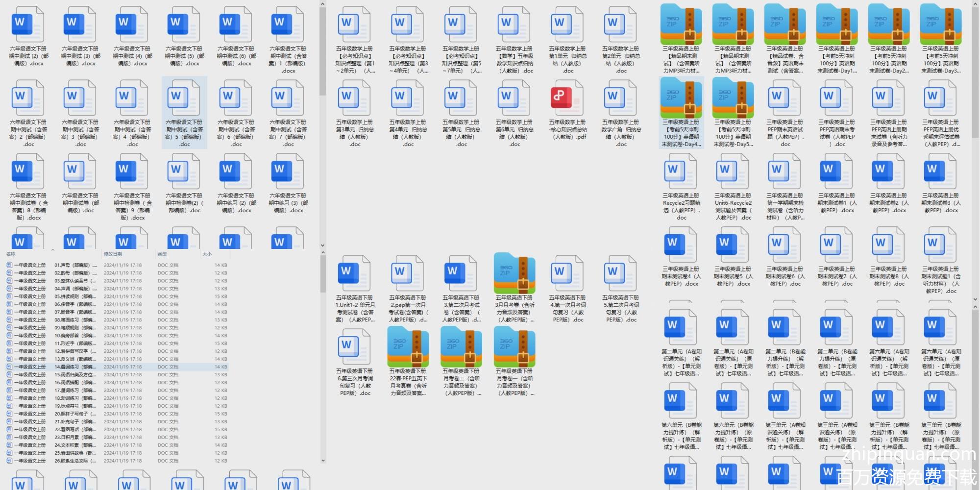Click the details list's scroll-down arrow
Viewport: 980px width, 490px height.
tap(323, 461)
